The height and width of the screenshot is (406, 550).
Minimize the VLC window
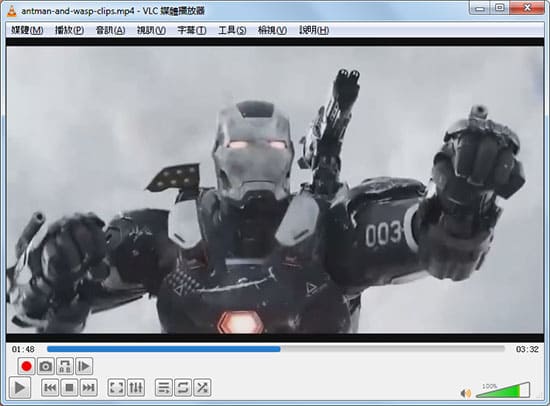click(x=479, y=8)
